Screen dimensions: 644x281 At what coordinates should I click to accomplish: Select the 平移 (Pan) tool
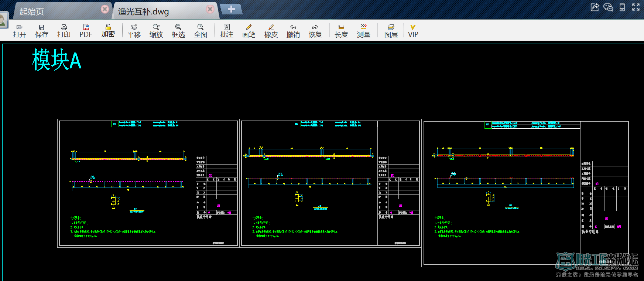tap(134, 31)
